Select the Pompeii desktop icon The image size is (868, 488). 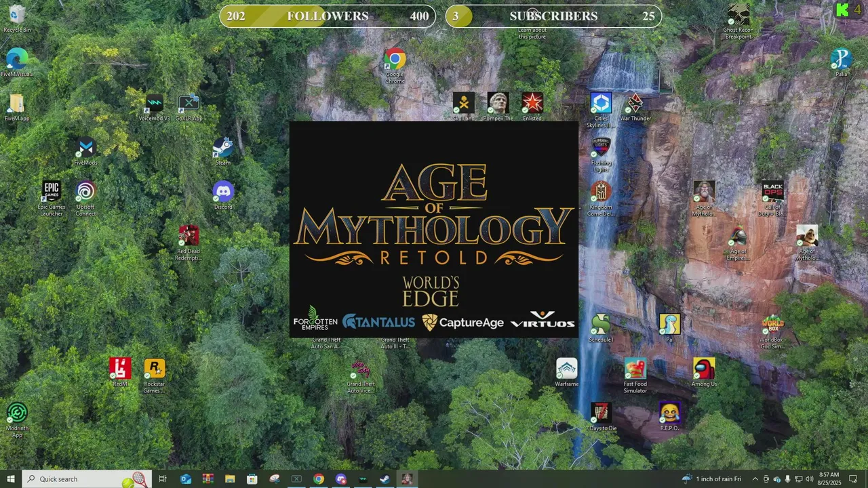(498, 107)
